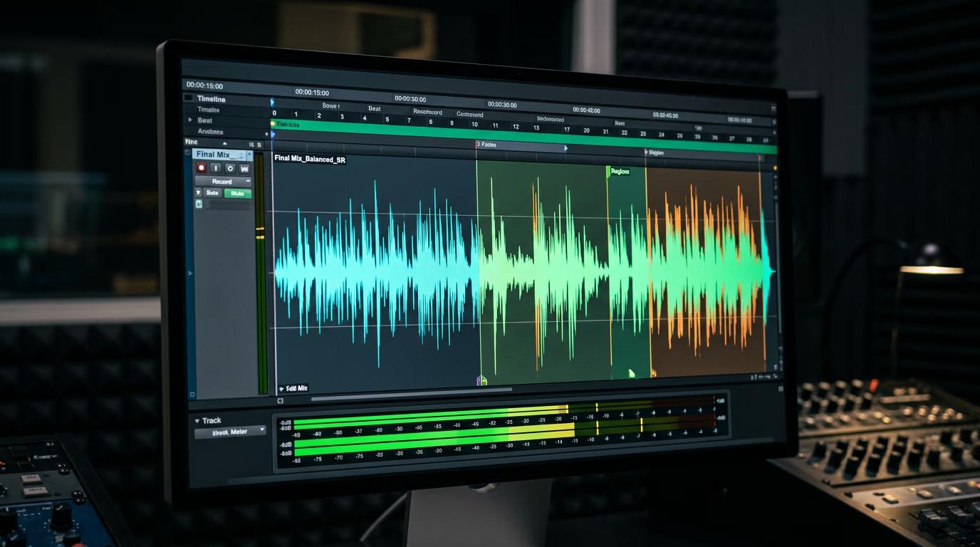The width and height of the screenshot is (980, 547).
Task: Click the horizontal scrollbar below the waveform
Action: coord(411,390)
